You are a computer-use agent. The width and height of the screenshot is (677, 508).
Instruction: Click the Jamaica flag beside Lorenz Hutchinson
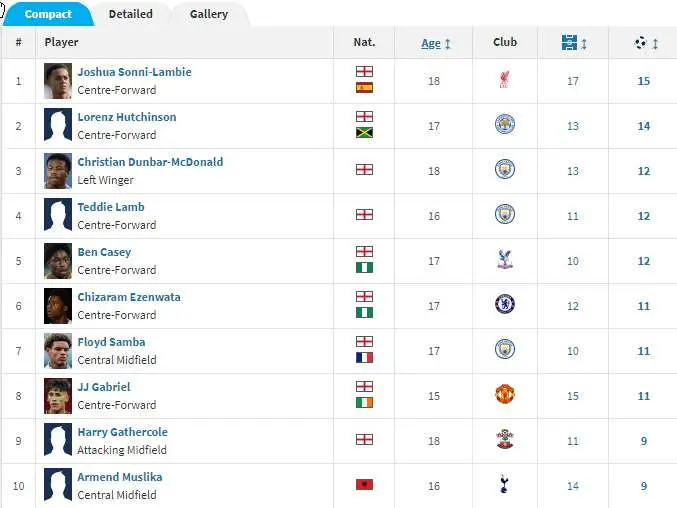click(x=364, y=133)
